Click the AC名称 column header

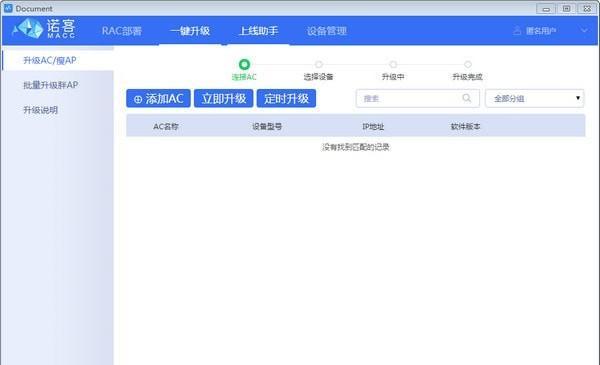pos(166,127)
